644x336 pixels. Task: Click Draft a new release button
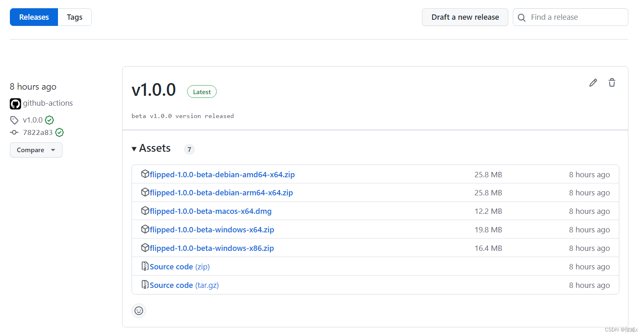(465, 17)
